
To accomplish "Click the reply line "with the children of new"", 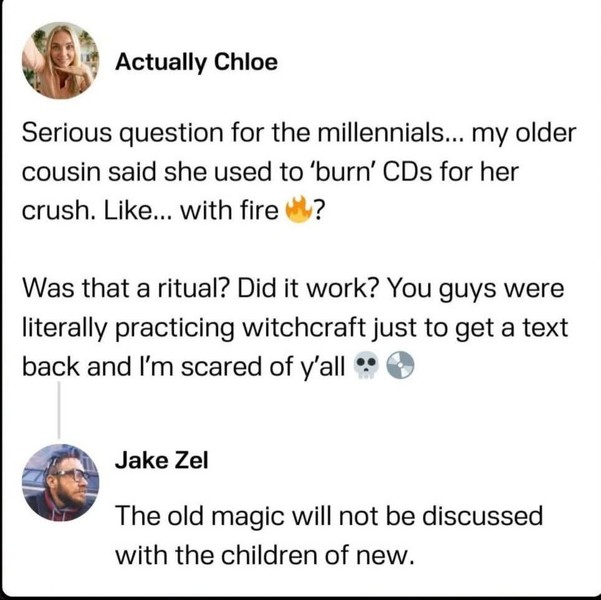I will 264,555.
